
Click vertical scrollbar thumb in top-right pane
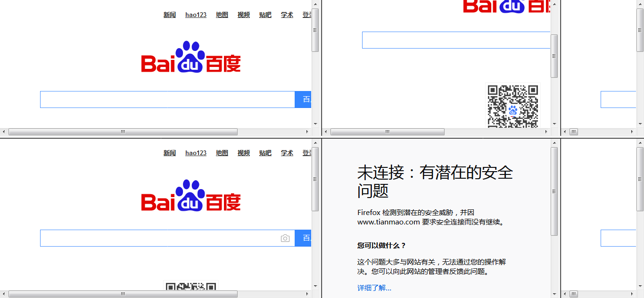pyautogui.click(x=640, y=30)
